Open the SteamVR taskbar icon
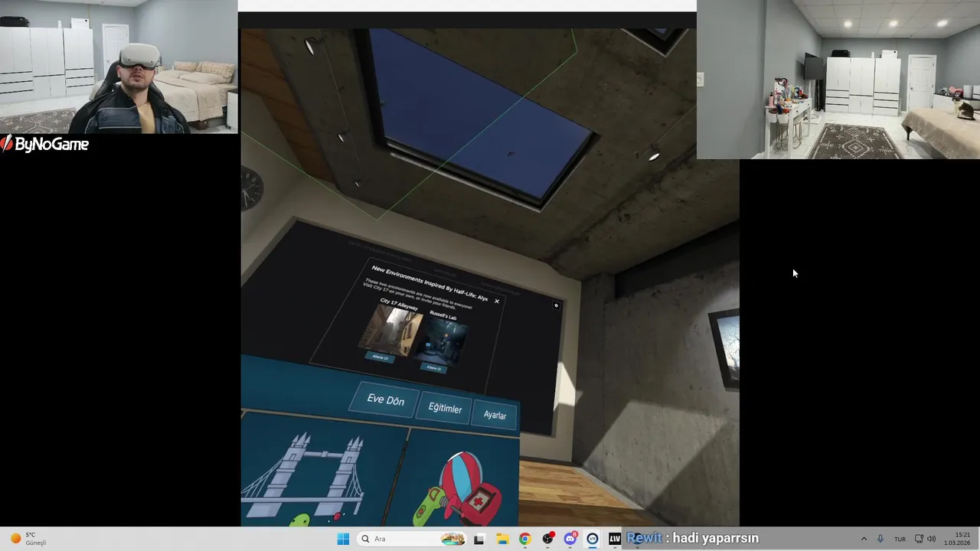 [593, 539]
